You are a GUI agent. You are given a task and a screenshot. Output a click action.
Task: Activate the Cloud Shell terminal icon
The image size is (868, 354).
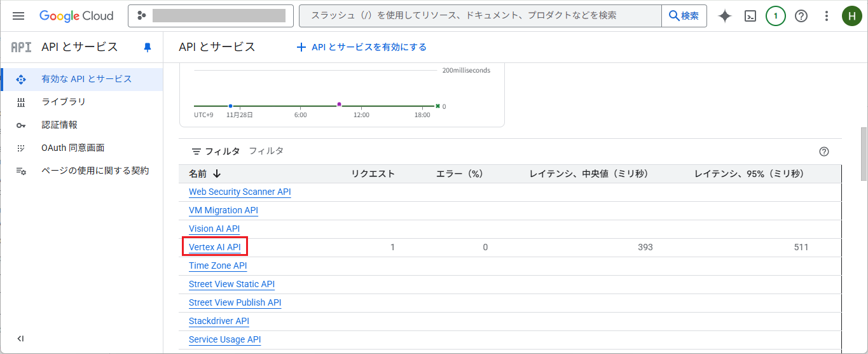750,16
